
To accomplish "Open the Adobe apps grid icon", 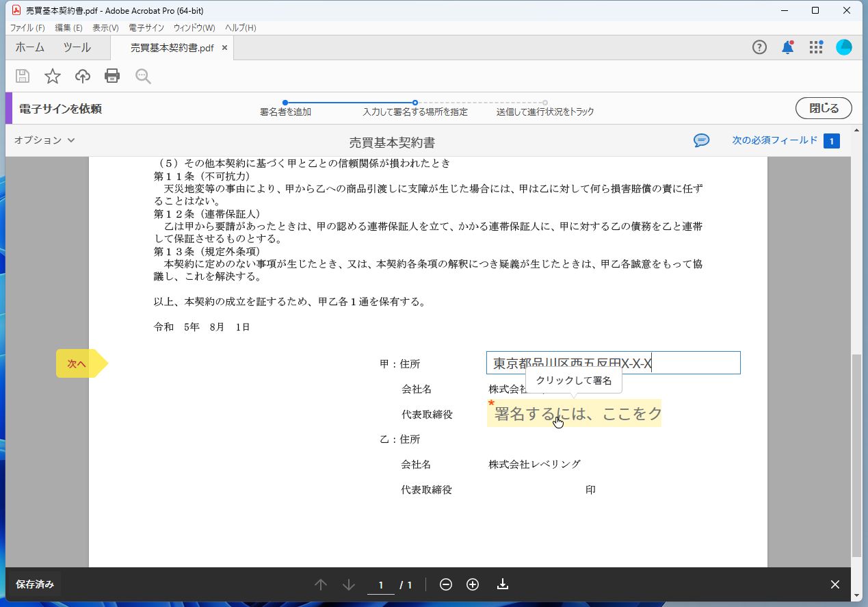I will 815,47.
